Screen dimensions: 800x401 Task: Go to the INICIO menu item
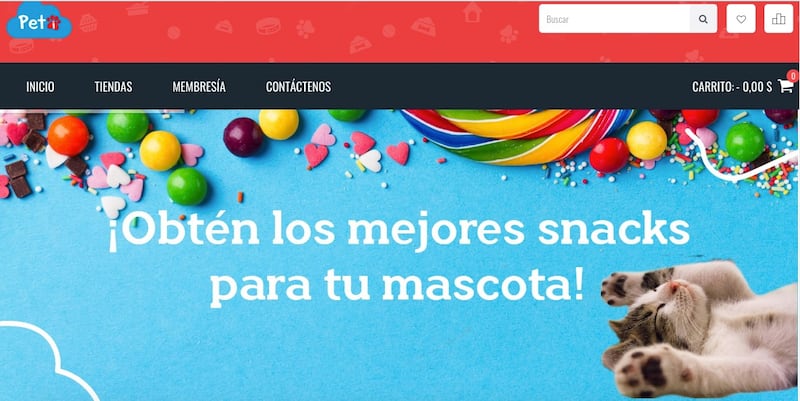tap(40, 87)
